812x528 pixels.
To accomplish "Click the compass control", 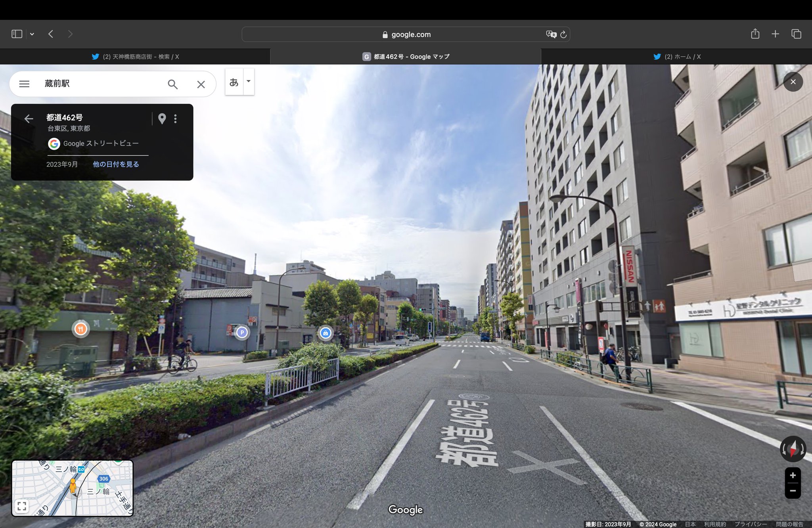I will pos(793,449).
